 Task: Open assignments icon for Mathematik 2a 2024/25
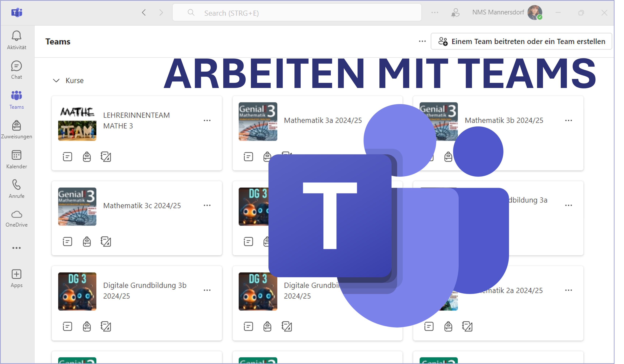click(448, 327)
